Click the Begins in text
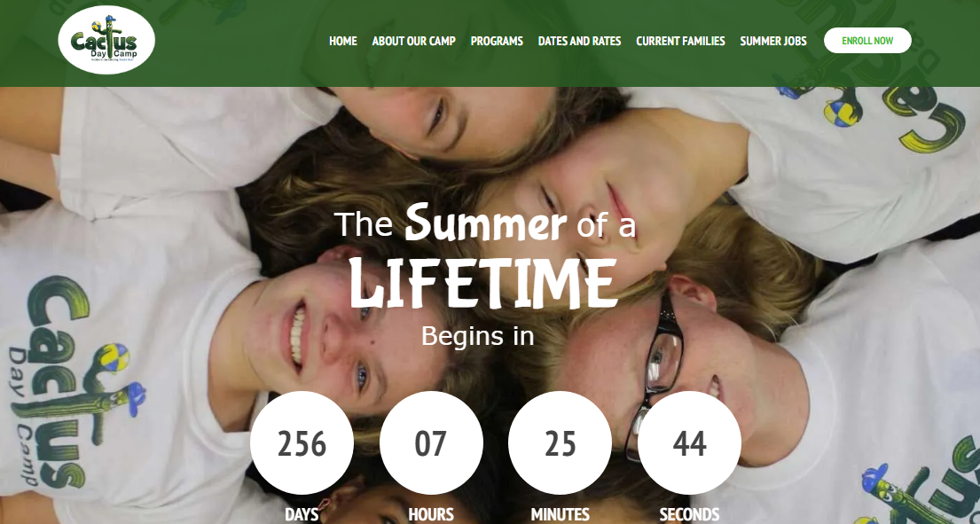Screen dimensions: 980x524 point(477,336)
